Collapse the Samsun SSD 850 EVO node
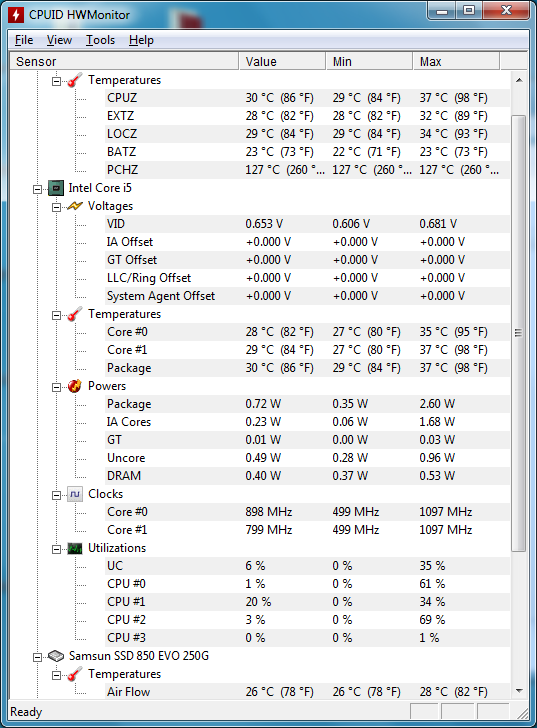 (37, 657)
